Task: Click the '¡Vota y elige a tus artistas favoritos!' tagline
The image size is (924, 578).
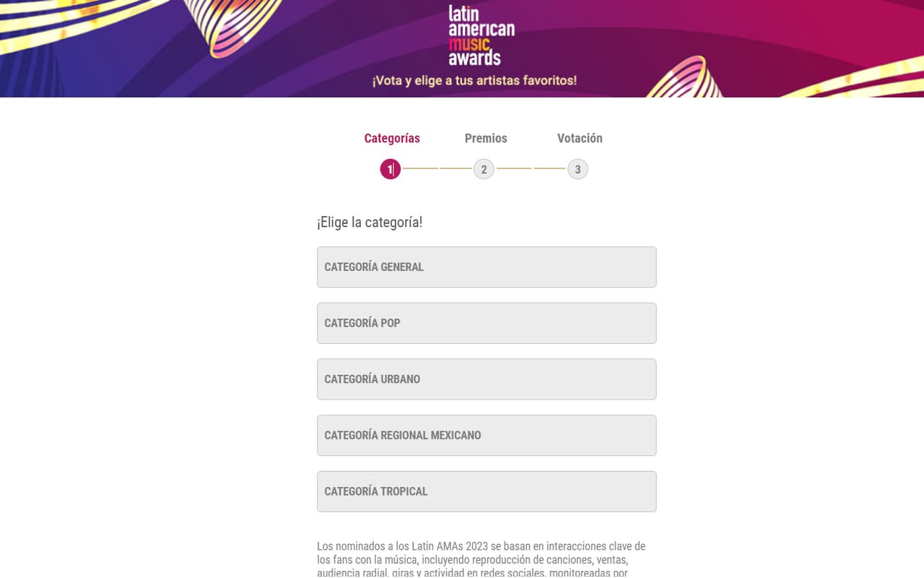Action: 474,80
